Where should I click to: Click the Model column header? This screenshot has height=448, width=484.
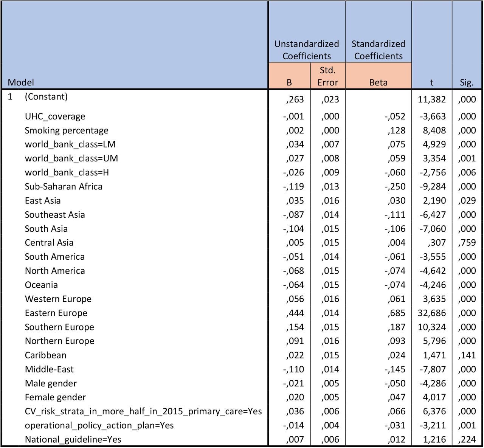coord(21,82)
